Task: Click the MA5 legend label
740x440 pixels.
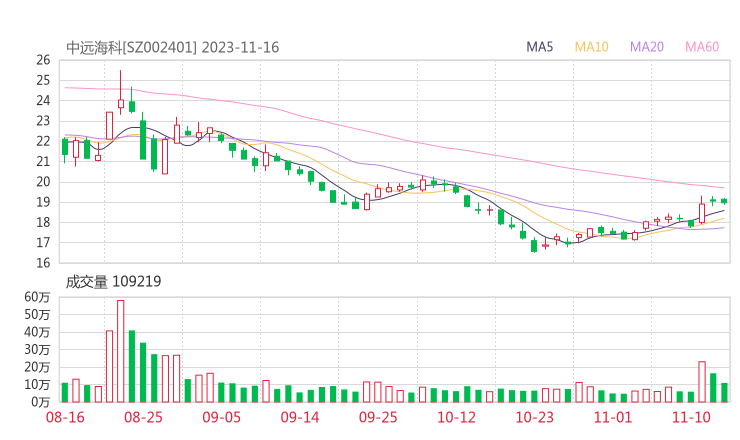Action: point(539,47)
